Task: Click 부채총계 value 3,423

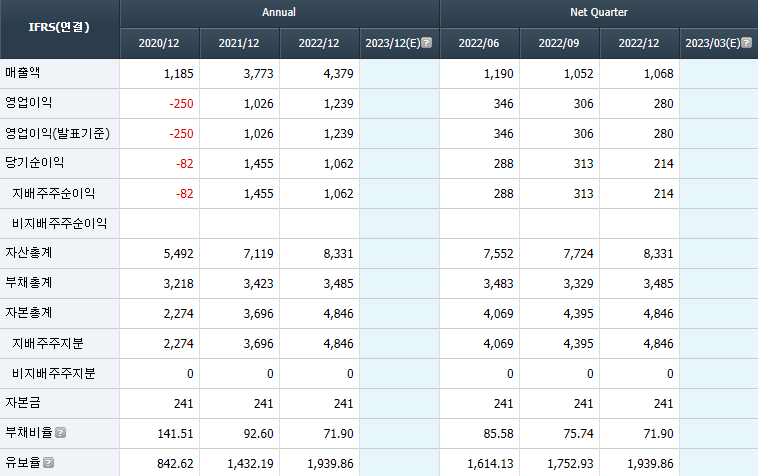Action: 258,283
